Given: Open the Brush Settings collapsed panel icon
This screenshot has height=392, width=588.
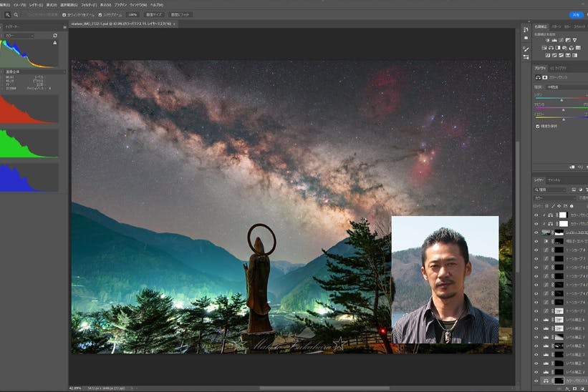Looking at the screenshot, I should pos(526,49).
